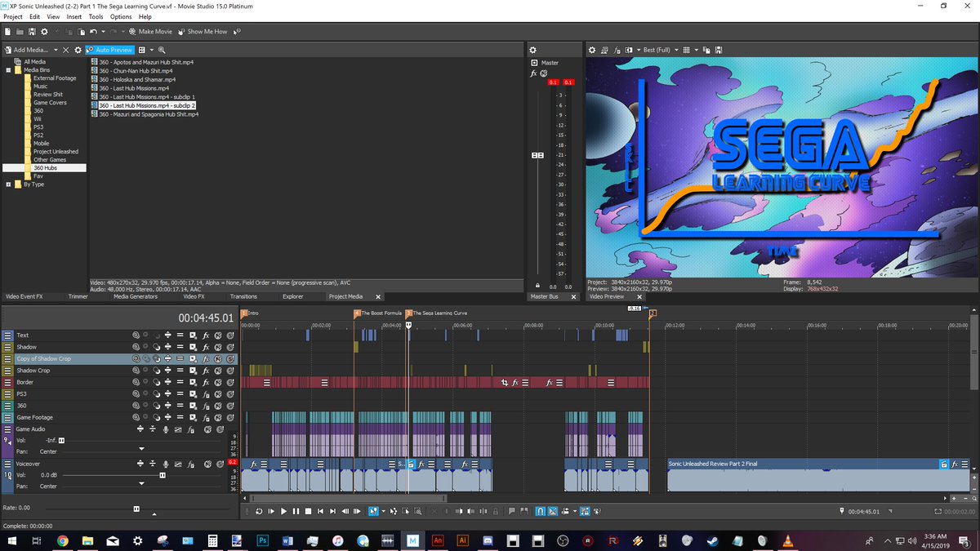Click the 'Sonic Unleashed Review Part 2 Final' audio clip
This screenshot has height=551, width=980.
[x=819, y=475]
